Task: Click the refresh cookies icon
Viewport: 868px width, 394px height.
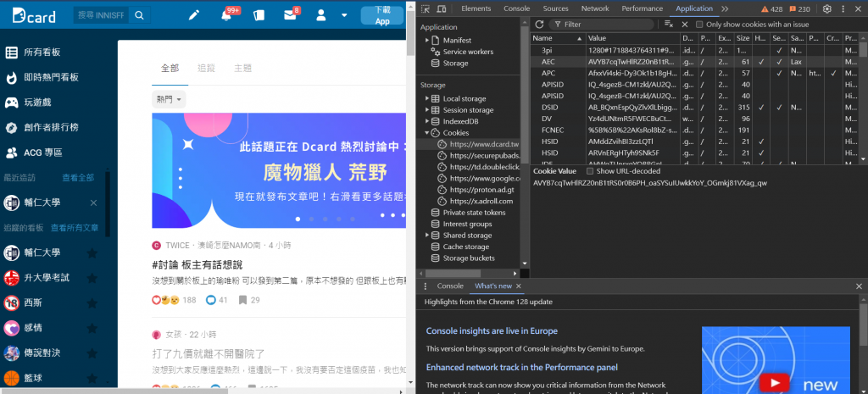Action: pos(539,25)
